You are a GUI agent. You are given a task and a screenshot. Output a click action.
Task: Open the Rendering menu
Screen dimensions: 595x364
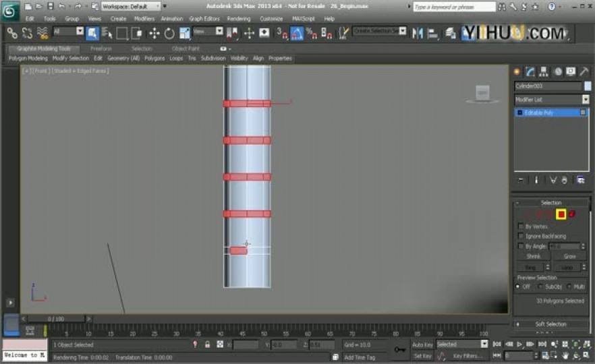(239, 19)
